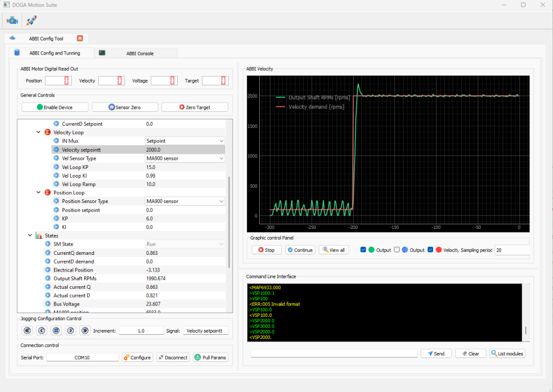Click the jogging Signal field Velocity setpointt

(x=205, y=330)
